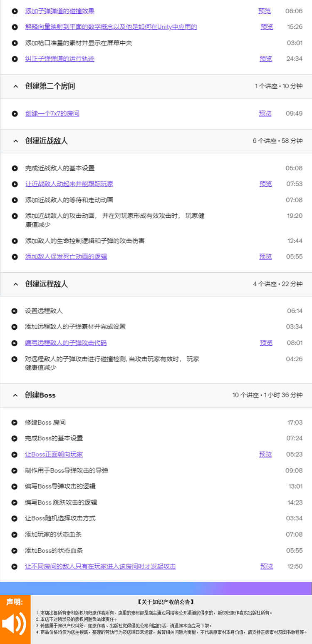Click 预览 for 添加敌人促发死亡动画的逻辑
The height and width of the screenshot is (644, 312).
coord(265,256)
